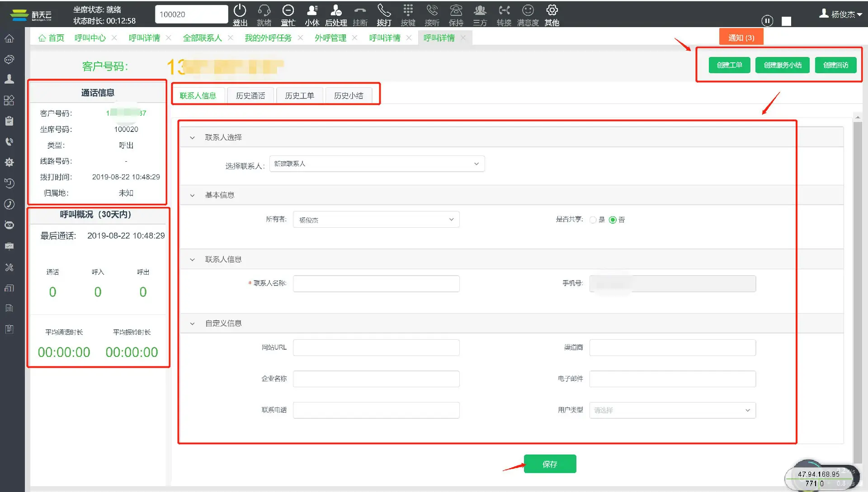Open the 所有者 owner dropdown
The width and height of the screenshot is (868, 492).
click(376, 220)
